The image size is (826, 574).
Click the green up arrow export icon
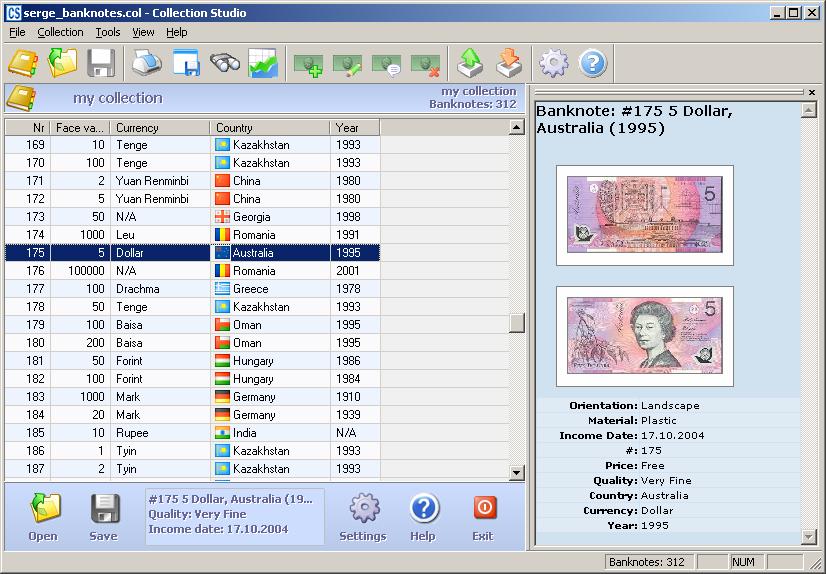(x=470, y=63)
